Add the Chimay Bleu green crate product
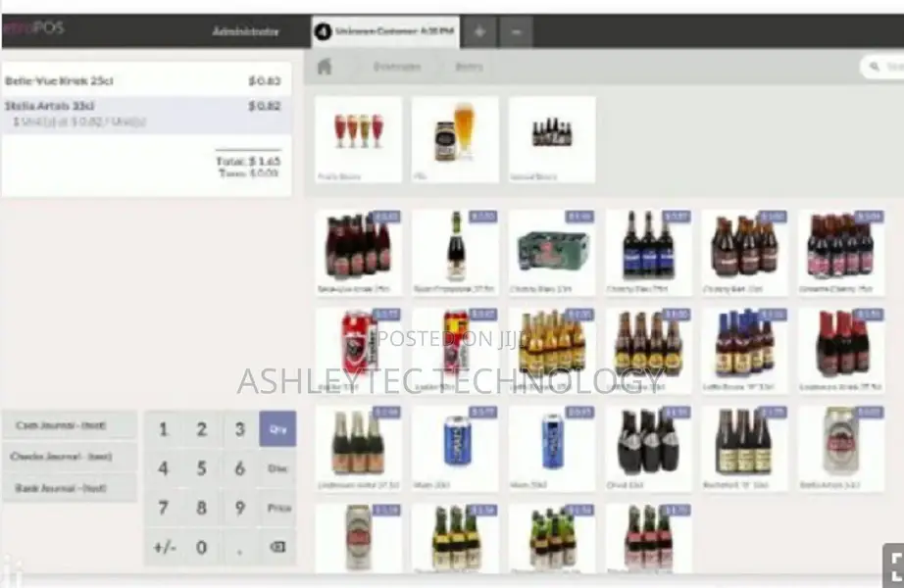Screen dimensions: 904x588 pyautogui.click(x=552, y=253)
